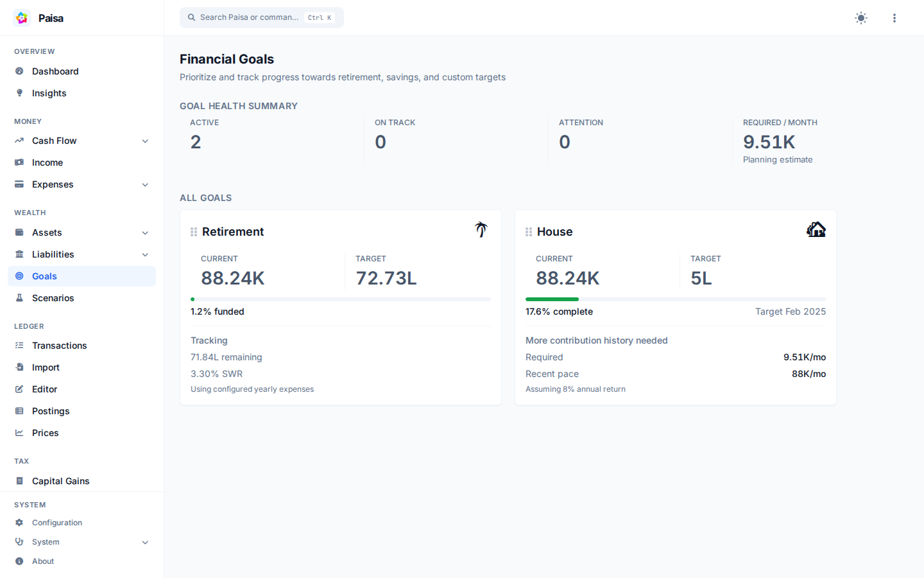Click the Prices chart icon
924x578 pixels.
point(19,433)
